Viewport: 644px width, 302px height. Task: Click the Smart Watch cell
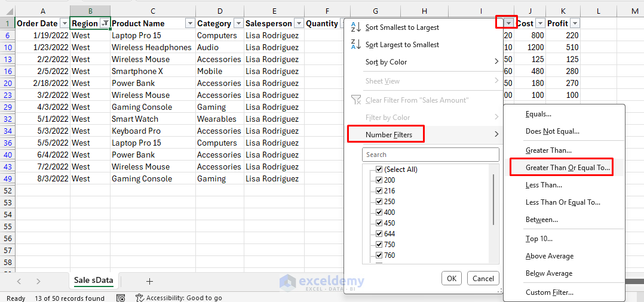point(153,119)
